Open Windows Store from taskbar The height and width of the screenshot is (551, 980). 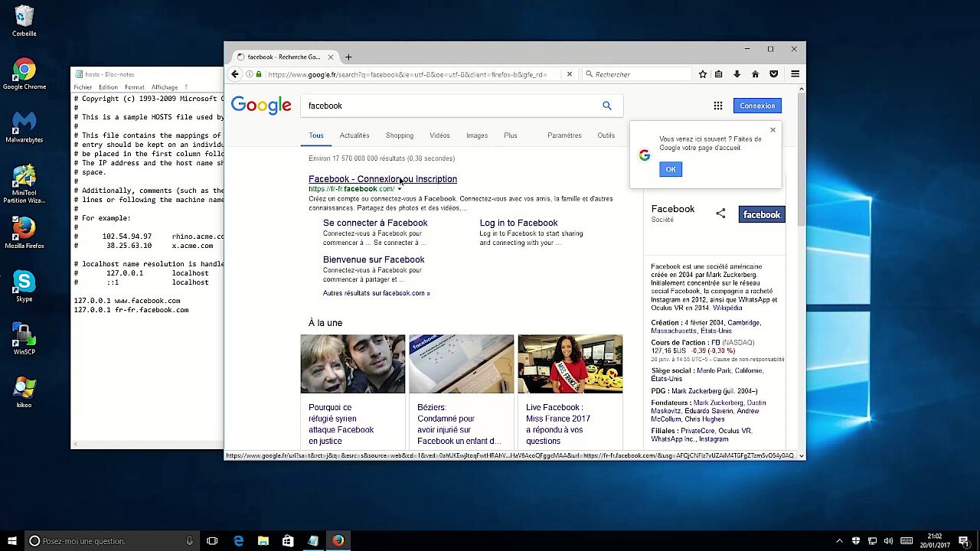coord(288,541)
